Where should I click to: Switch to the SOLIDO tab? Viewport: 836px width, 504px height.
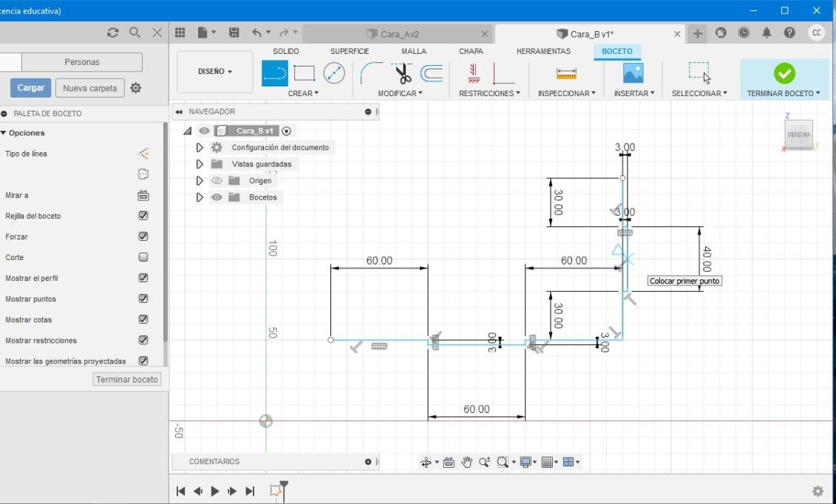[286, 51]
